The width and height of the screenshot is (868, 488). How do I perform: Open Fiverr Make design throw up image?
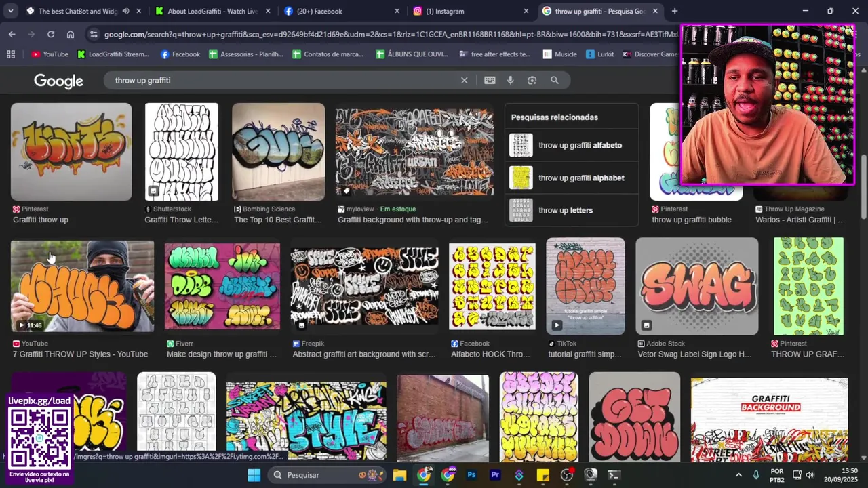[222, 286]
